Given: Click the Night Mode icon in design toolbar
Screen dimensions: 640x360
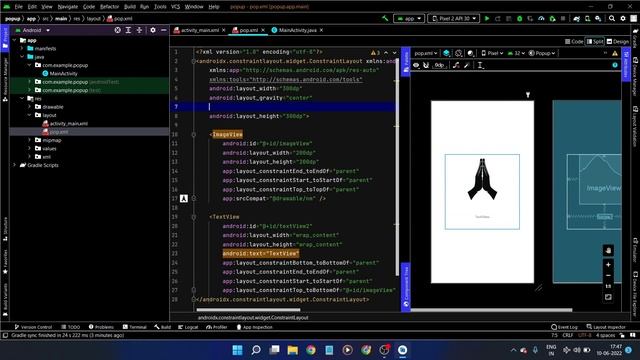Looking at the screenshot, I should click(471, 53).
